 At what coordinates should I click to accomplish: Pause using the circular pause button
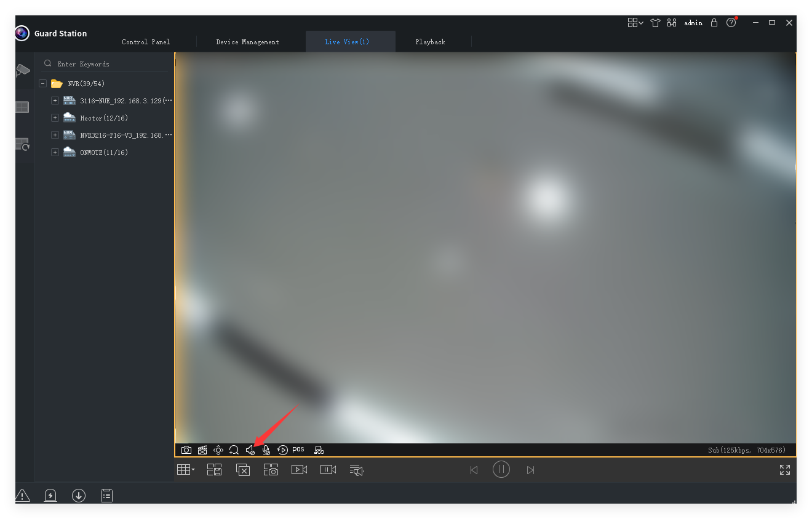pos(501,470)
